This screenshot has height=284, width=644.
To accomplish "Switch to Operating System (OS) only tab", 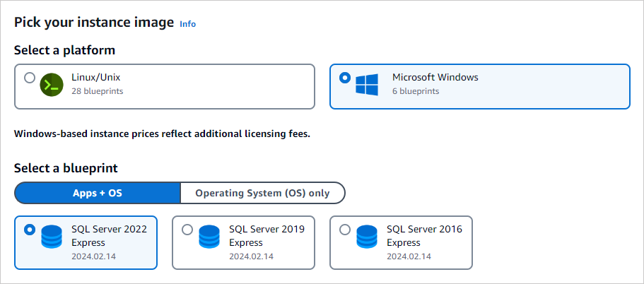I will [262, 193].
